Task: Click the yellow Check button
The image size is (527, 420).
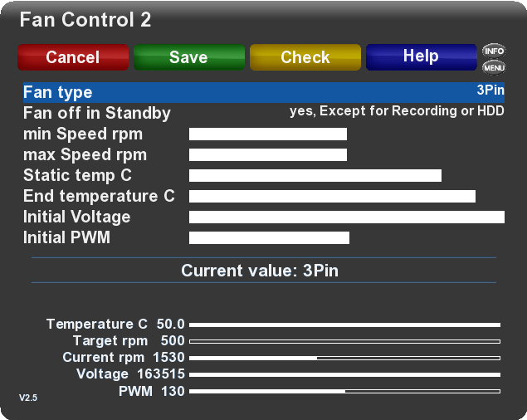Action: (x=305, y=57)
